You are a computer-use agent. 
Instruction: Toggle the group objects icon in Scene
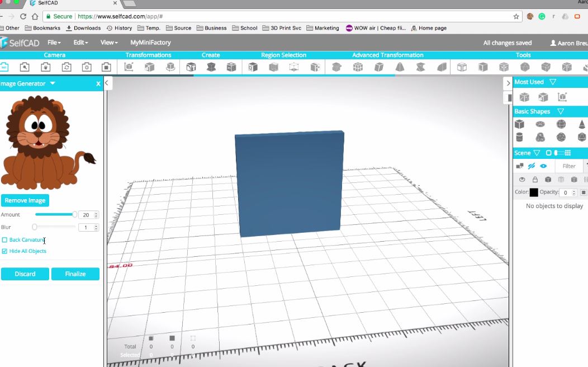coord(520,166)
